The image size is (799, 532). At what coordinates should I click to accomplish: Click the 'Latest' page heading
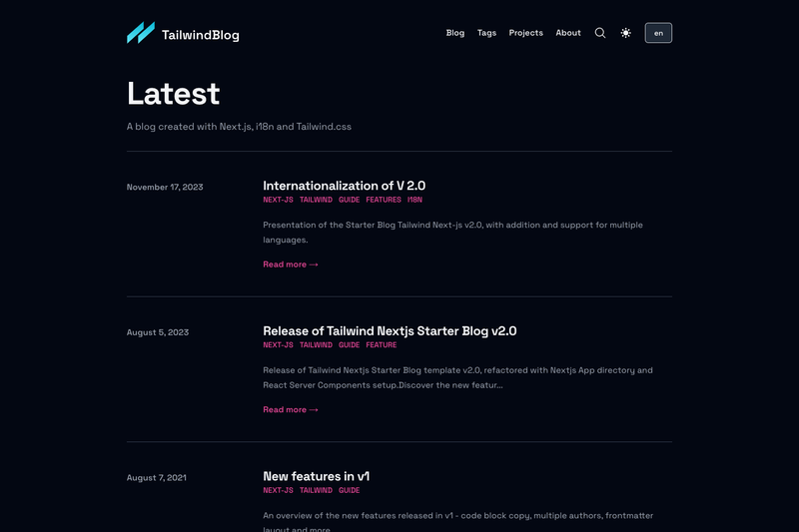tap(173, 93)
